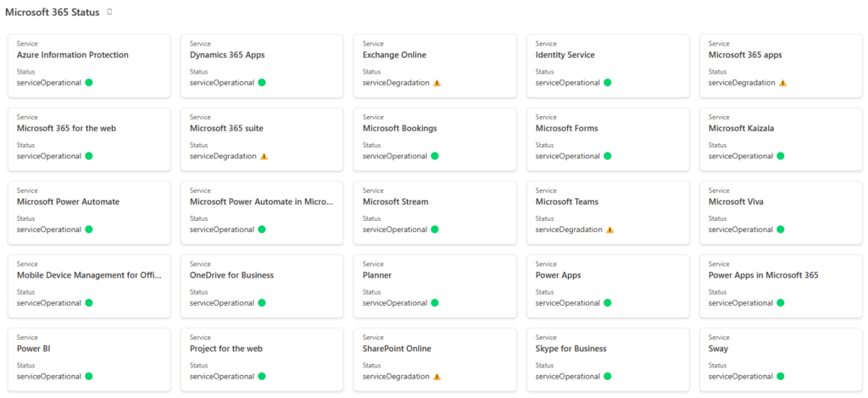868x398 pixels.
Task: Select the Skype for Business service name
Action: 571,349
